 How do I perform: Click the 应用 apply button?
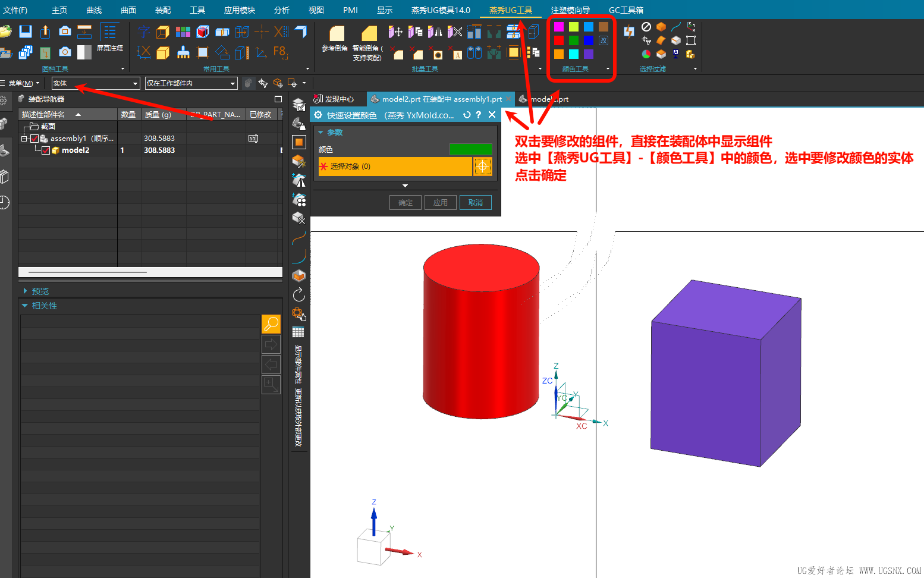click(x=440, y=203)
